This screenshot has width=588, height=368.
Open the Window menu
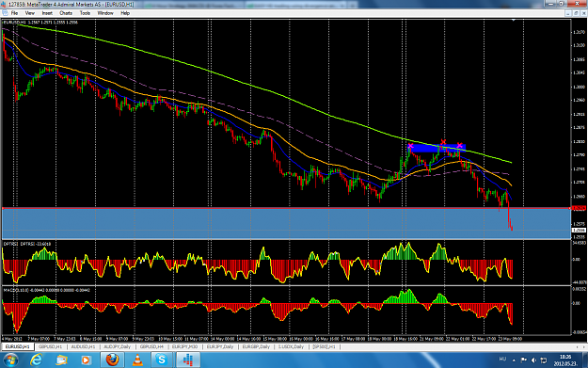pos(105,13)
